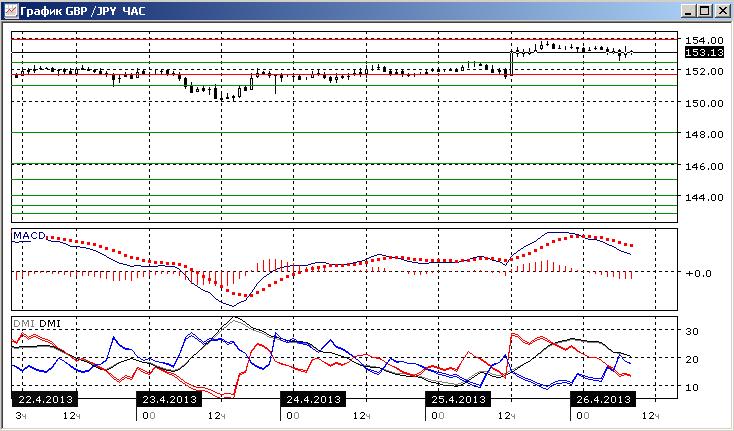
Task: Minimize the GBP/JPY chart window
Action: [688, 11]
